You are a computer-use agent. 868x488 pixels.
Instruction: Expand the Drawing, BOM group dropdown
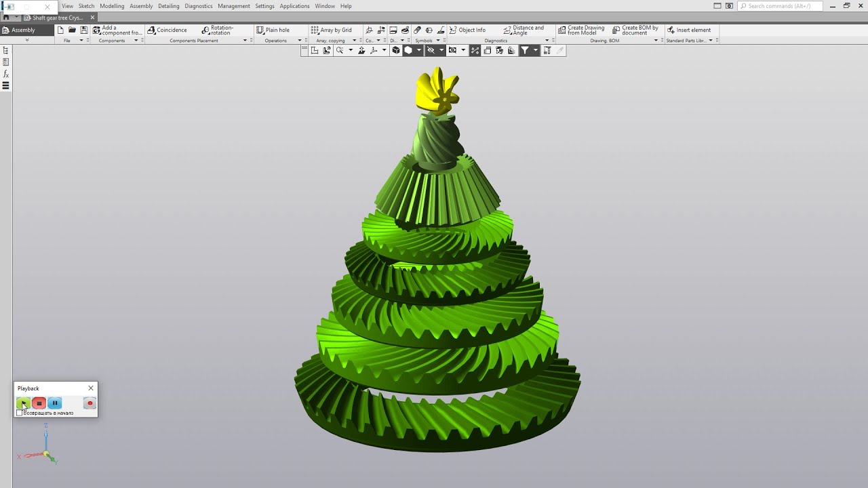click(x=656, y=41)
